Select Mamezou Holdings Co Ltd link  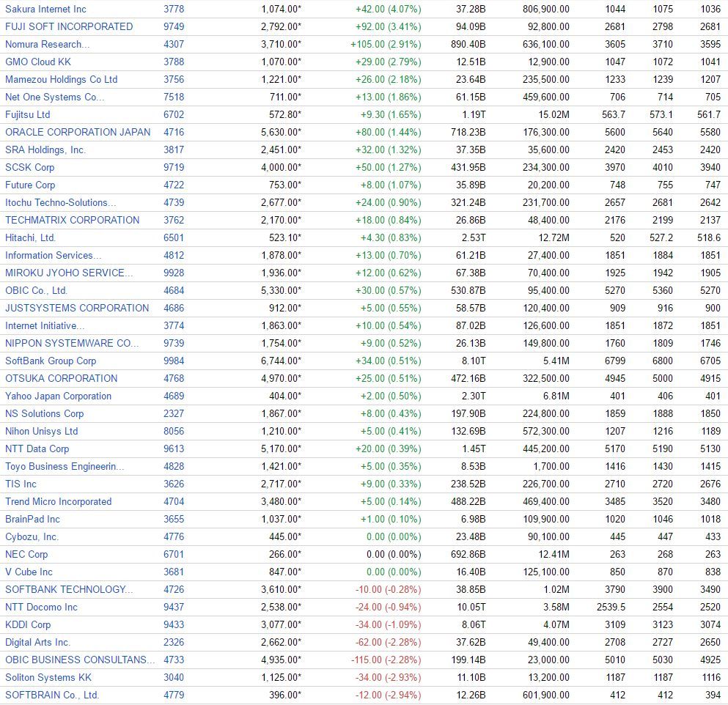click(62, 79)
